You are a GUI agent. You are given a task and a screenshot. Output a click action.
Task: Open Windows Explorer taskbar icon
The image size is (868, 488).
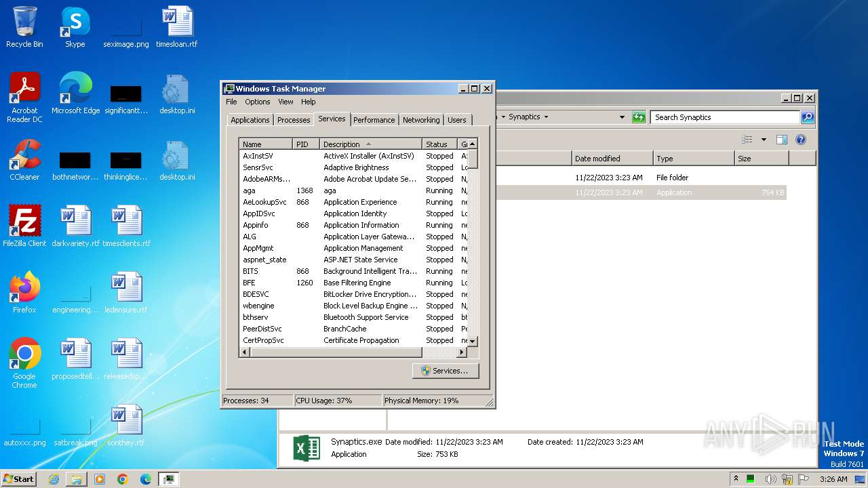77,479
